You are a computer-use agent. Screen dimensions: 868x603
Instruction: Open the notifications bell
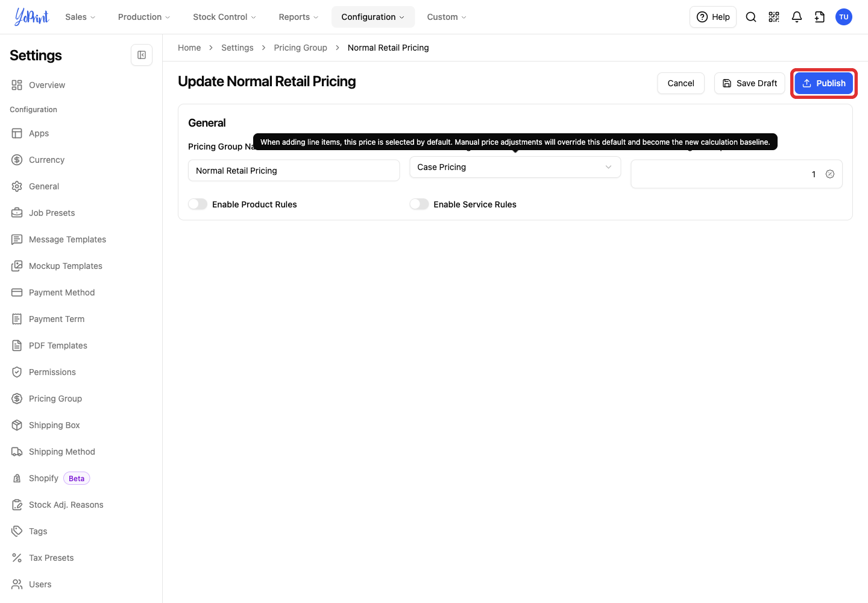[x=797, y=17]
